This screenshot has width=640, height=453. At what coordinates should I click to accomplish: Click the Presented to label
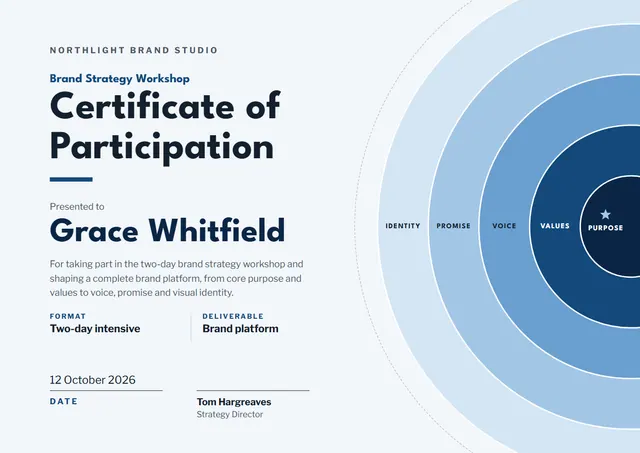77,207
